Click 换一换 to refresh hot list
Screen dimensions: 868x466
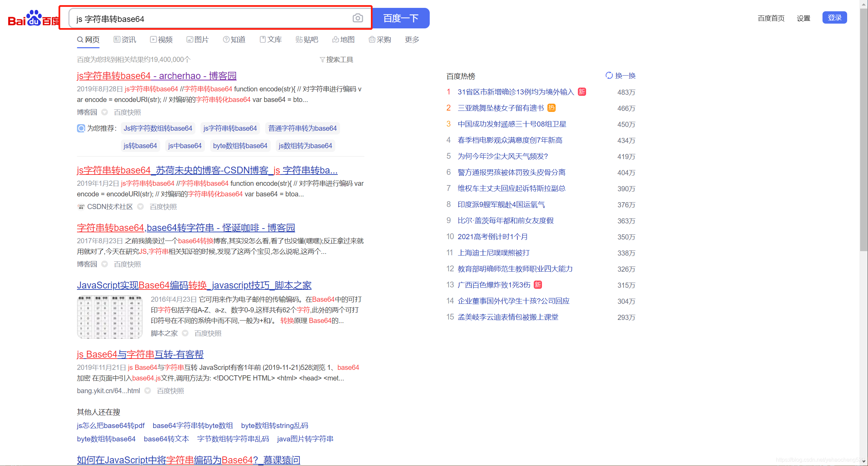coord(625,76)
